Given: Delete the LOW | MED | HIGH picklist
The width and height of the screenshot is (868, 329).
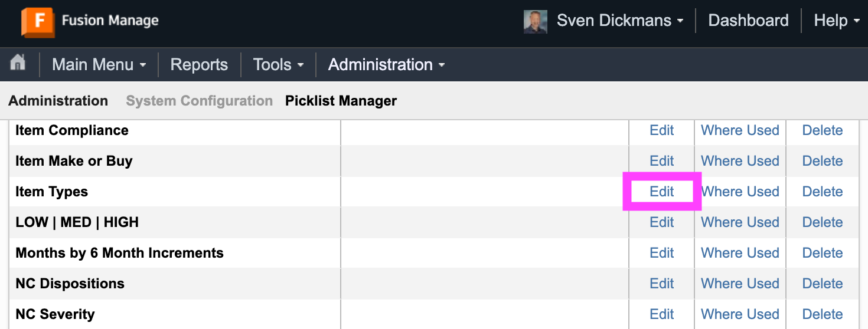Looking at the screenshot, I should [822, 222].
